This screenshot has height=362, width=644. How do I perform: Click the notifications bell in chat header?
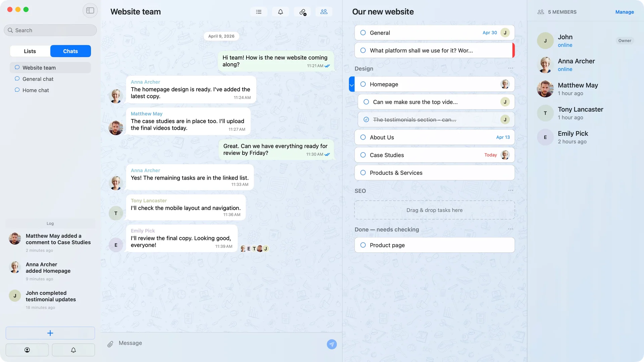[x=280, y=12]
